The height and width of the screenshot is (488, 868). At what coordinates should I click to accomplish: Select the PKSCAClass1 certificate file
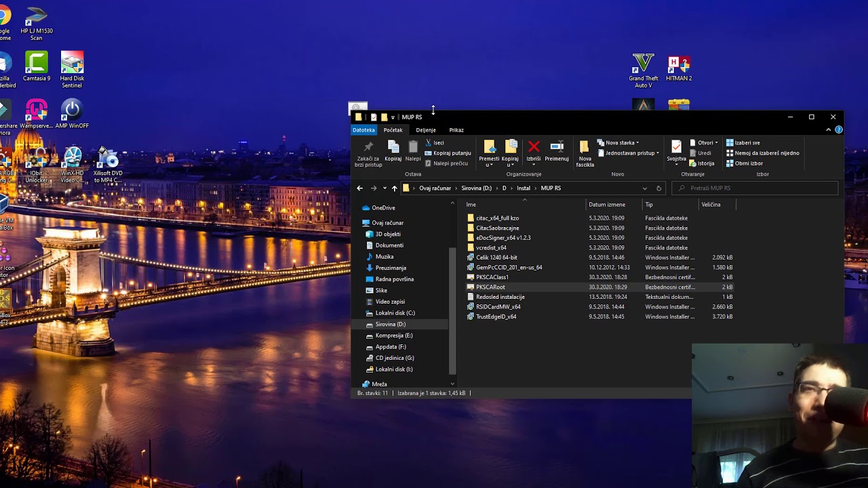[492, 277]
